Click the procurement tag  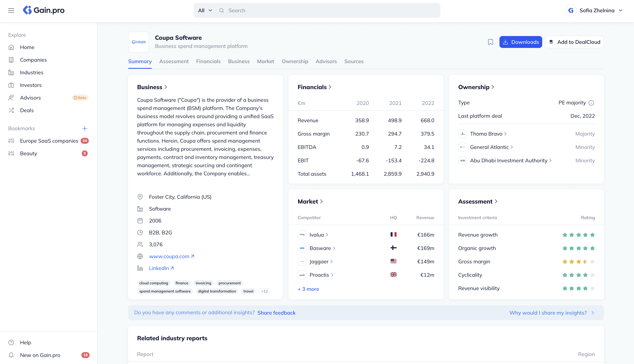(x=229, y=283)
